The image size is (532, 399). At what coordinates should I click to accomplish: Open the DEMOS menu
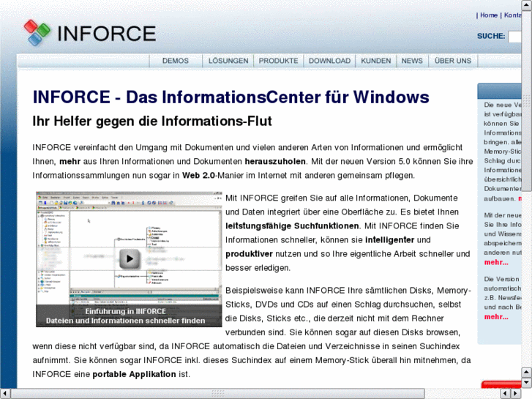pos(176,61)
